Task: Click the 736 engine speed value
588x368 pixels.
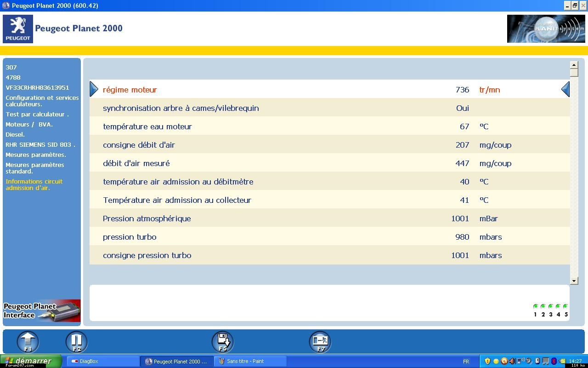Action: coord(462,90)
